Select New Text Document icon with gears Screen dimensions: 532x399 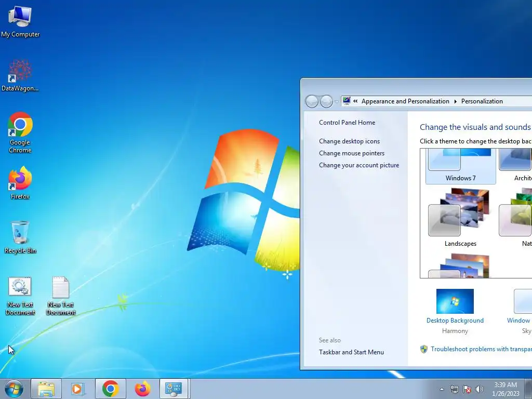coord(20,296)
